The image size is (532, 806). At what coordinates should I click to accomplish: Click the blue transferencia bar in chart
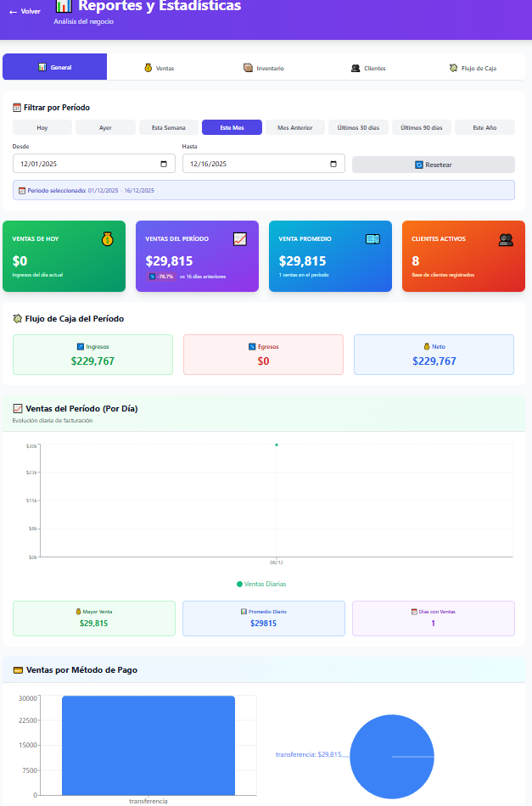coord(148,745)
